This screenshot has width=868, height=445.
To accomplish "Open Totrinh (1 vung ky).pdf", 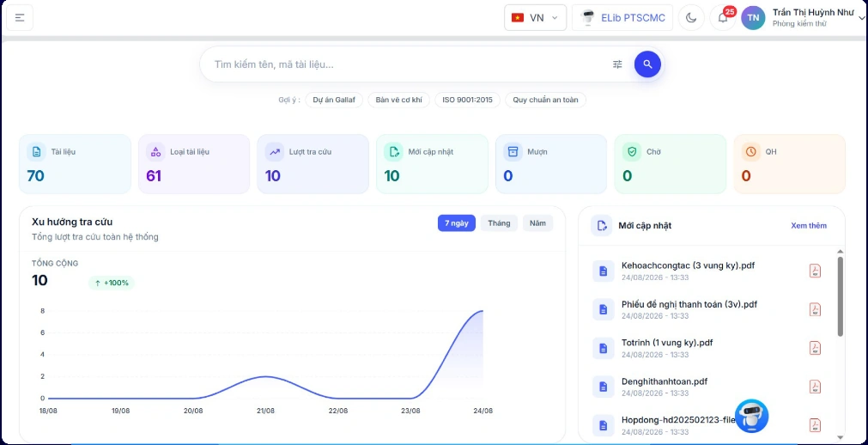I will (x=667, y=343).
